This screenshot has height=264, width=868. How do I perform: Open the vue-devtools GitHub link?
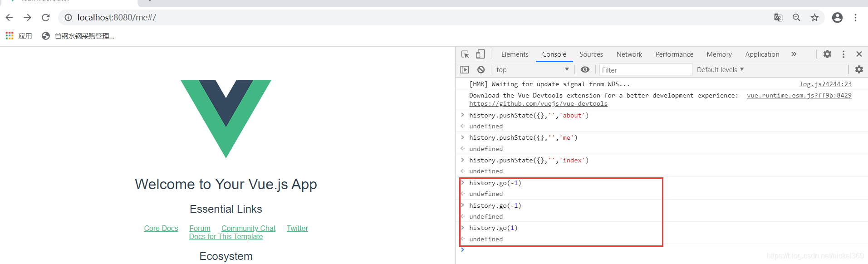pos(538,103)
